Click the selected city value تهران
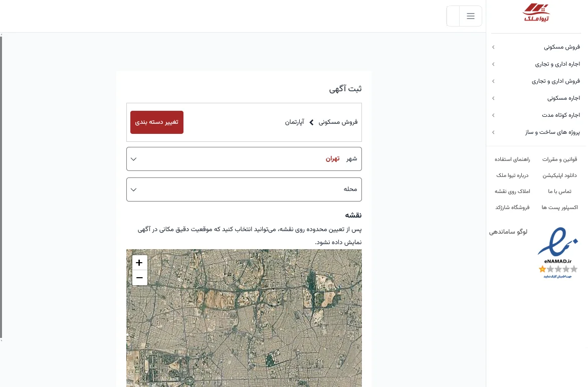This screenshot has height=387, width=588. coord(333,159)
